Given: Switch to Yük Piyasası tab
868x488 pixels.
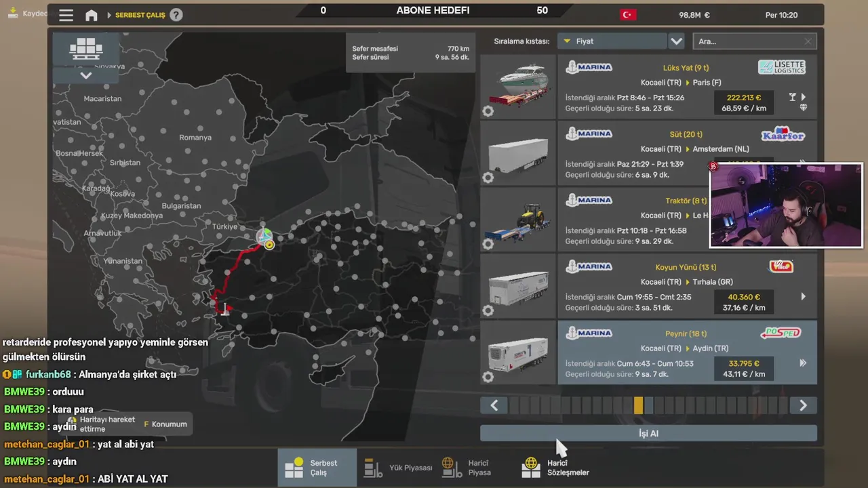Looking at the screenshot, I should coord(398,468).
